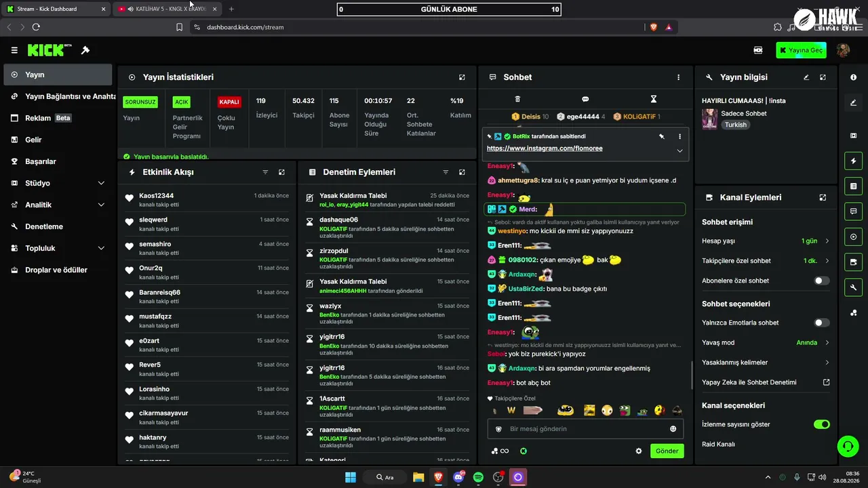Expand the Denetim Eylemleri panel
868x488 pixels.
462,172
